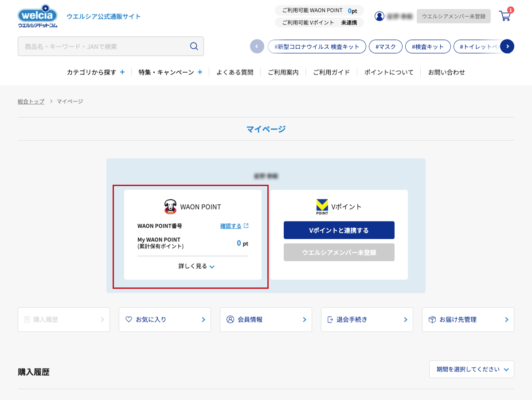Click the 総合トップ breadcrumb link
The width and height of the screenshot is (532, 400).
click(31, 101)
